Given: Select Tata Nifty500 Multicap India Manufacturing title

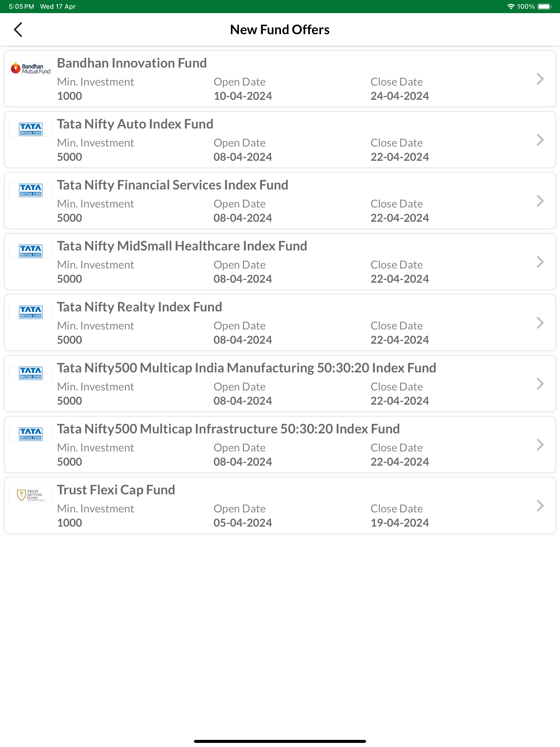Looking at the screenshot, I should (x=247, y=368).
